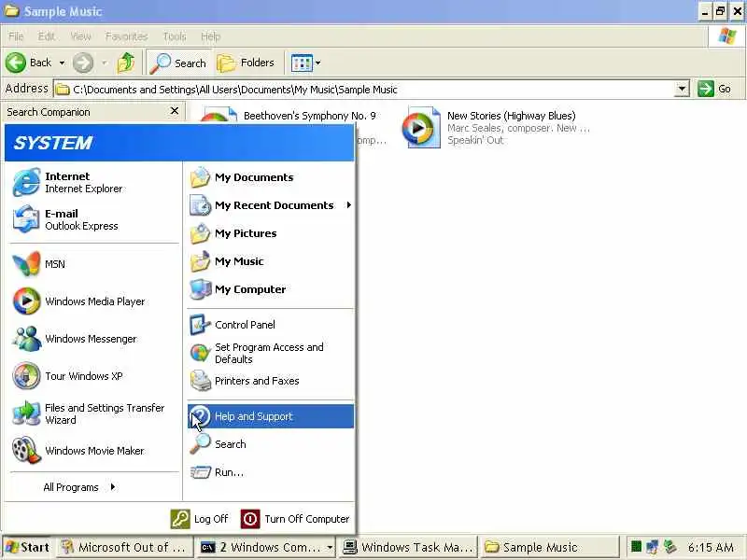This screenshot has height=560, width=747.
Task: Open the Back history dropdown arrow
Action: (x=62, y=63)
